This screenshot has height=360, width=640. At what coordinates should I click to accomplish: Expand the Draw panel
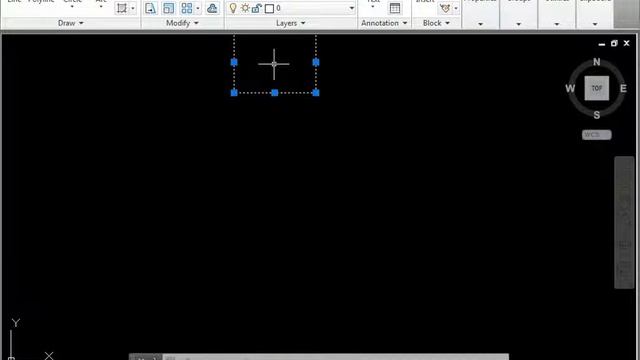click(71, 23)
